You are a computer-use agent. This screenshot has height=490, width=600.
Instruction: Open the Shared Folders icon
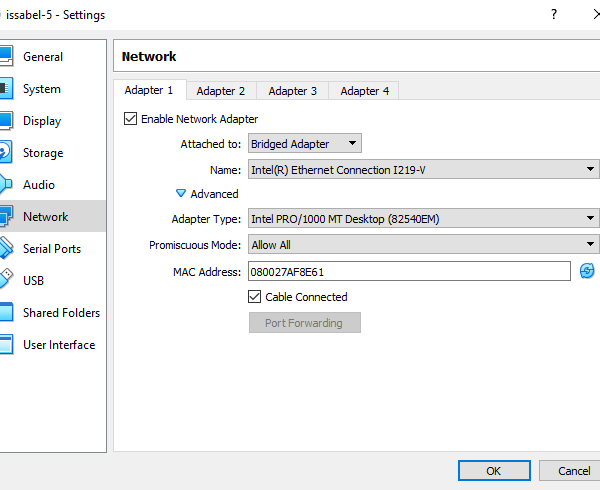coord(5,313)
